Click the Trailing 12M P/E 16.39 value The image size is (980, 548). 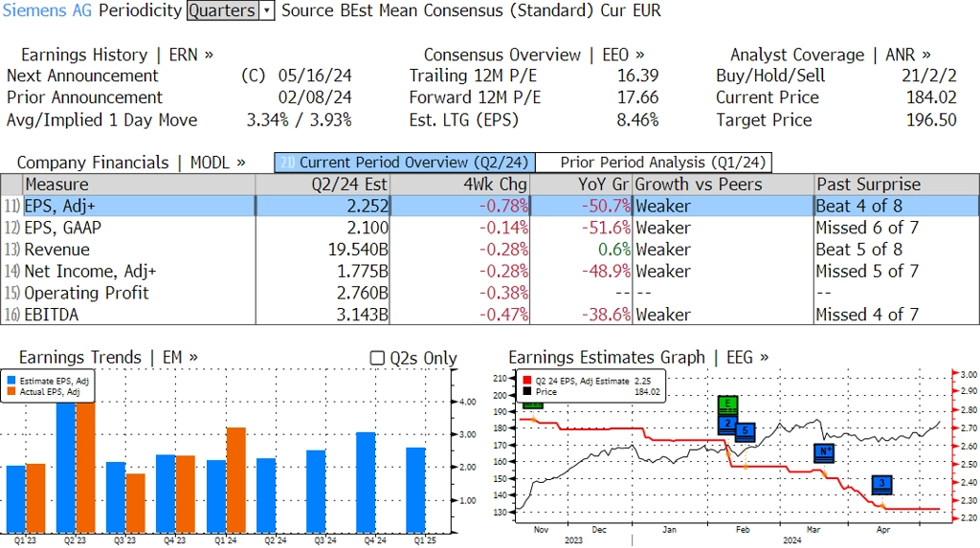click(x=638, y=76)
